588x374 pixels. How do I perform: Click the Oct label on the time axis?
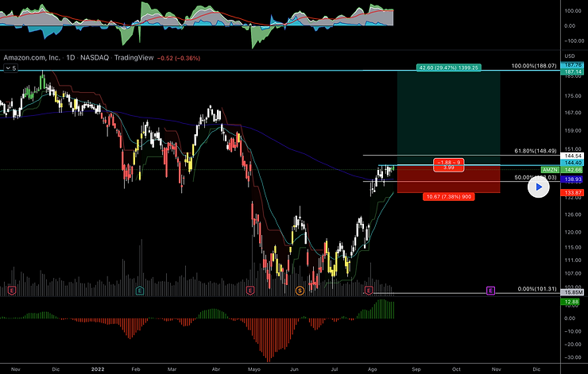456,369
